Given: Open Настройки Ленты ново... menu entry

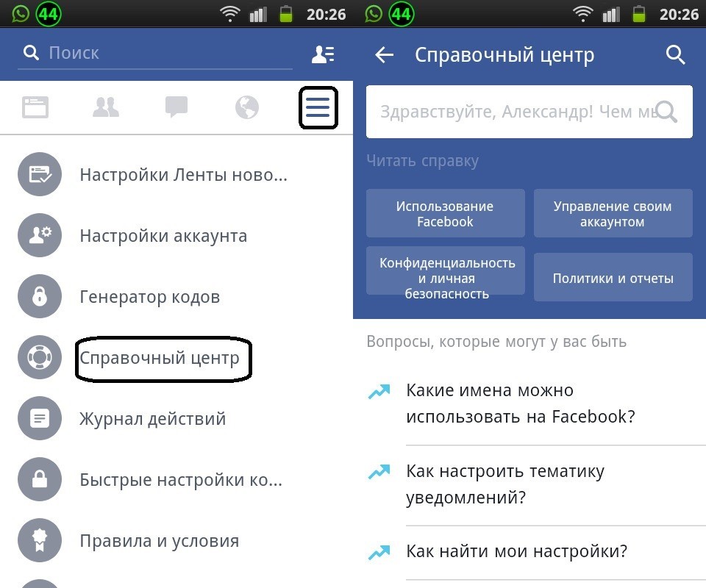Looking at the screenshot, I should tap(183, 174).
